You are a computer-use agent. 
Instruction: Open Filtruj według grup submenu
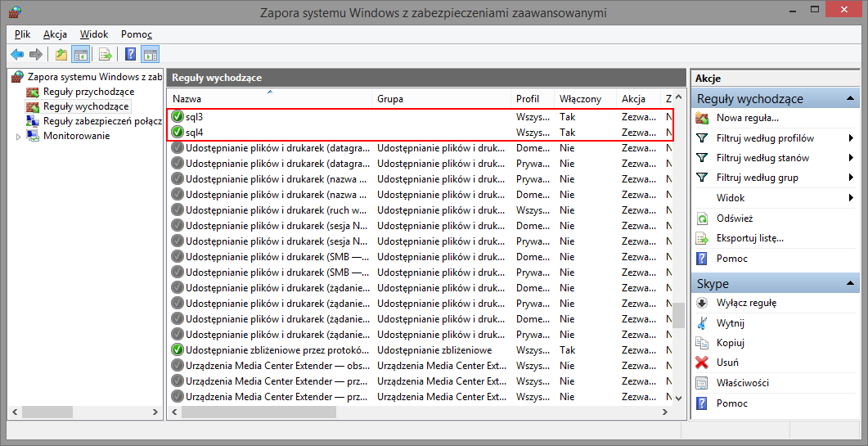773,178
